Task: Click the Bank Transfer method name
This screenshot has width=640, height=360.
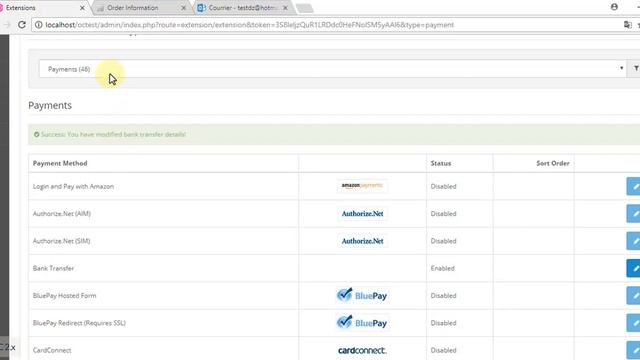Action: coord(53,269)
